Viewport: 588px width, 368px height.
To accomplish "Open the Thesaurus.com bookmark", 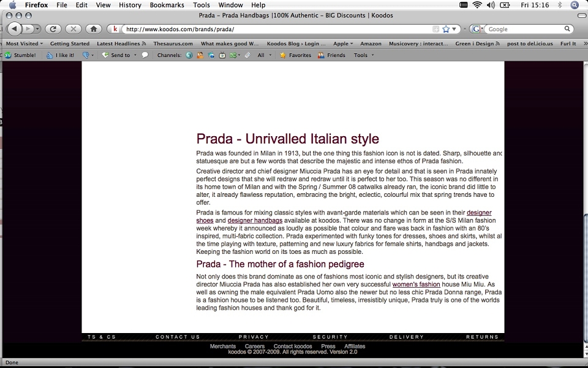I will 173,44.
